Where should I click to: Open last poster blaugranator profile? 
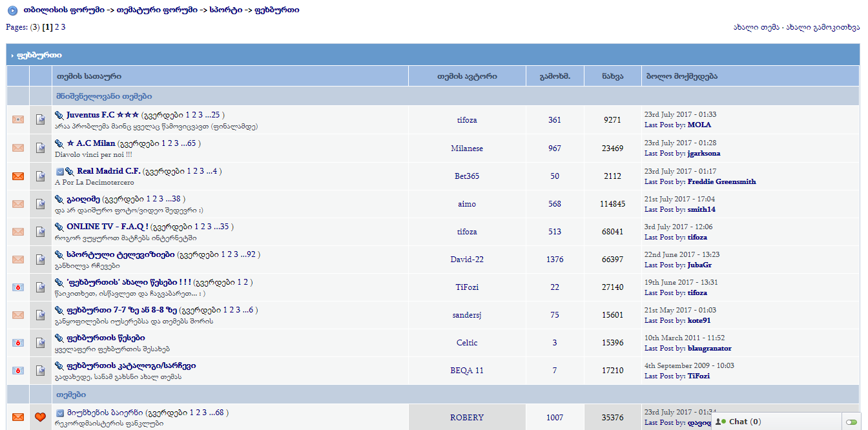tap(709, 348)
